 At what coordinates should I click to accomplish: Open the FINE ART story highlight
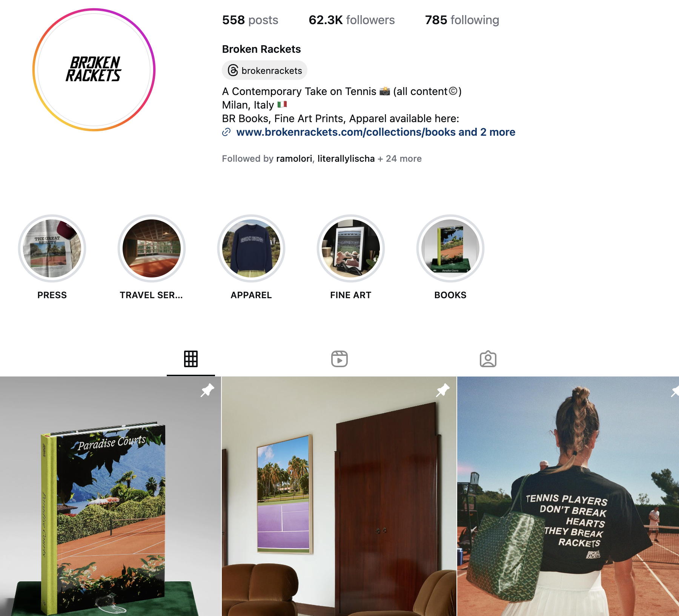point(351,248)
